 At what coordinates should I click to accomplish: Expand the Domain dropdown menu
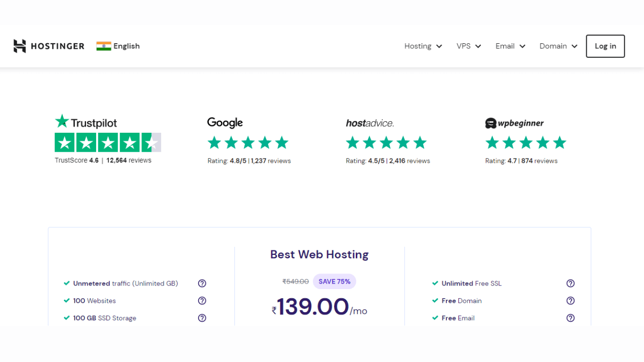558,46
